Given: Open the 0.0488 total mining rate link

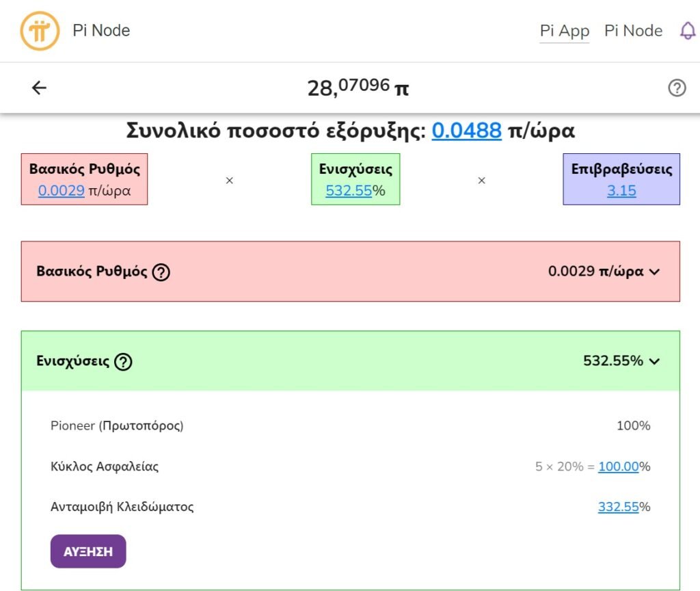Looking at the screenshot, I should pyautogui.click(x=466, y=130).
